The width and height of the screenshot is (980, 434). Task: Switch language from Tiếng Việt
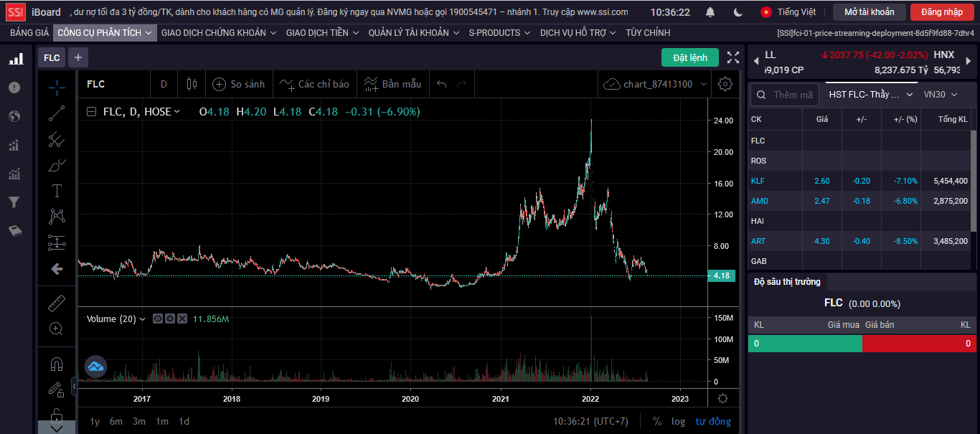tap(788, 12)
